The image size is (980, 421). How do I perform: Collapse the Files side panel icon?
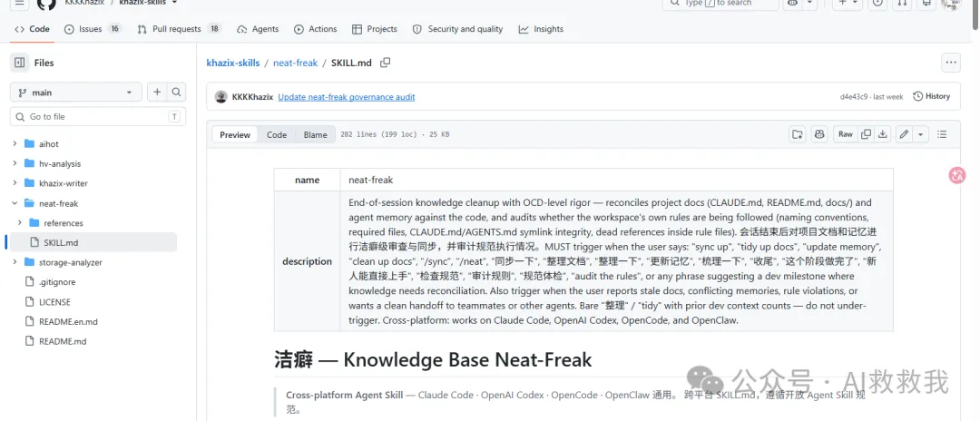point(19,63)
